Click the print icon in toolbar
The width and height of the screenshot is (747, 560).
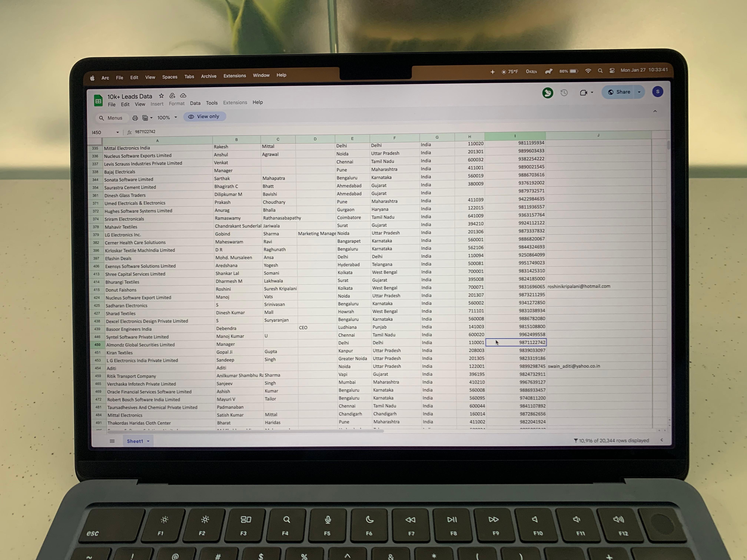135,118
